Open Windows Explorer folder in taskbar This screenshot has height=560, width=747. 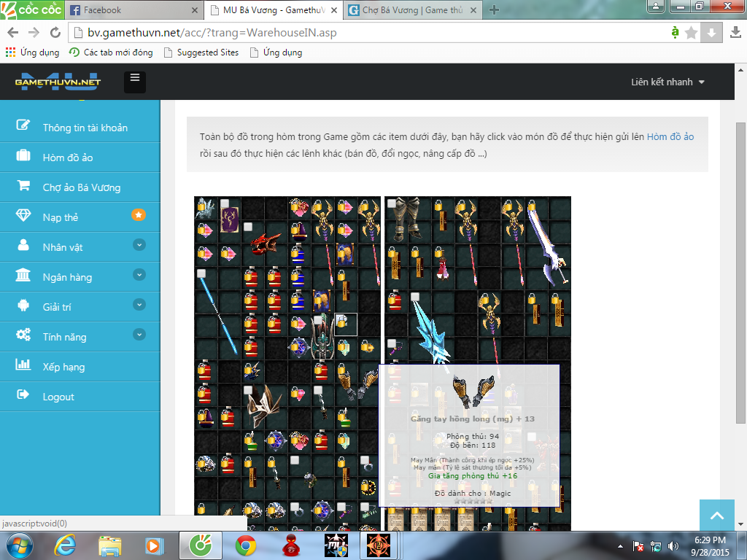click(110, 545)
